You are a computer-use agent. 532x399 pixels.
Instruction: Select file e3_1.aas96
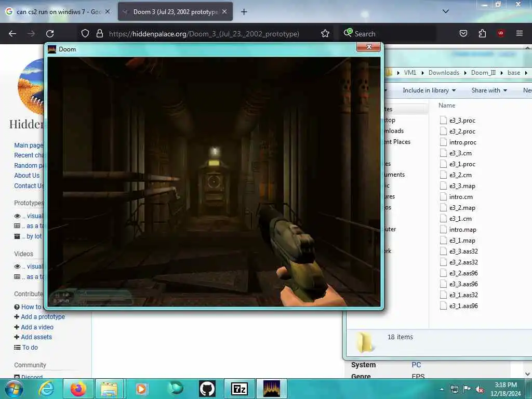(463, 305)
